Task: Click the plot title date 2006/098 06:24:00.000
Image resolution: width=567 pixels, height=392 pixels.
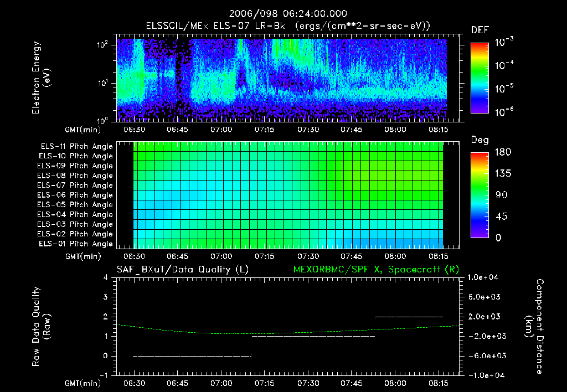Action: (288, 14)
